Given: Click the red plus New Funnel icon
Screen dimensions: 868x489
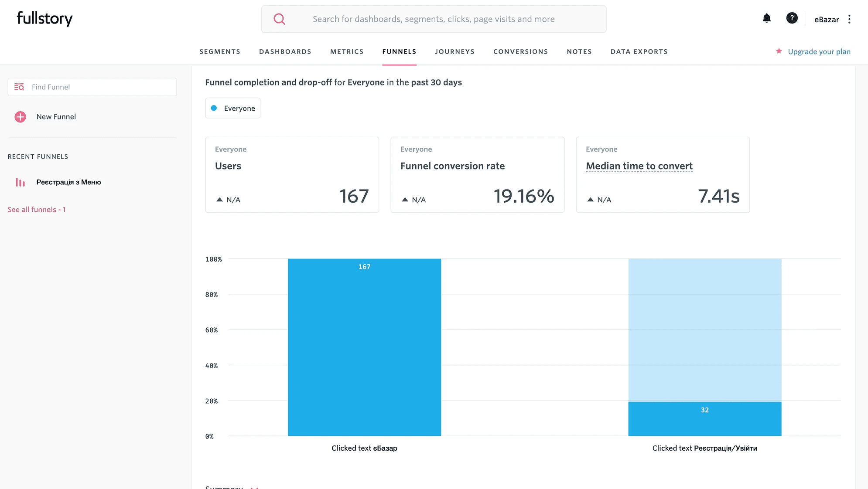Looking at the screenshot, I should click(20, 117).
